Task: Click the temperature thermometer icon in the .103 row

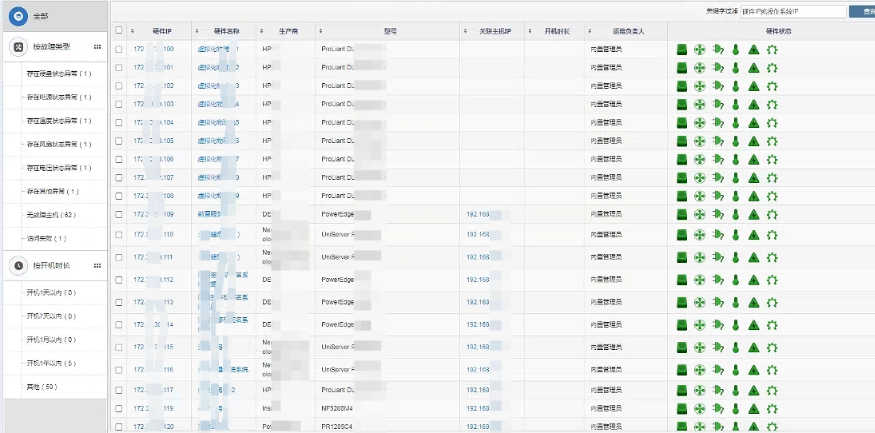Action: pos(735,104)
